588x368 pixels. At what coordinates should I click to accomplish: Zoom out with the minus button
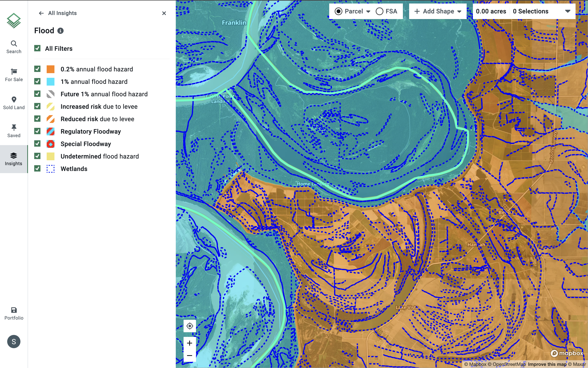(190, 355)
